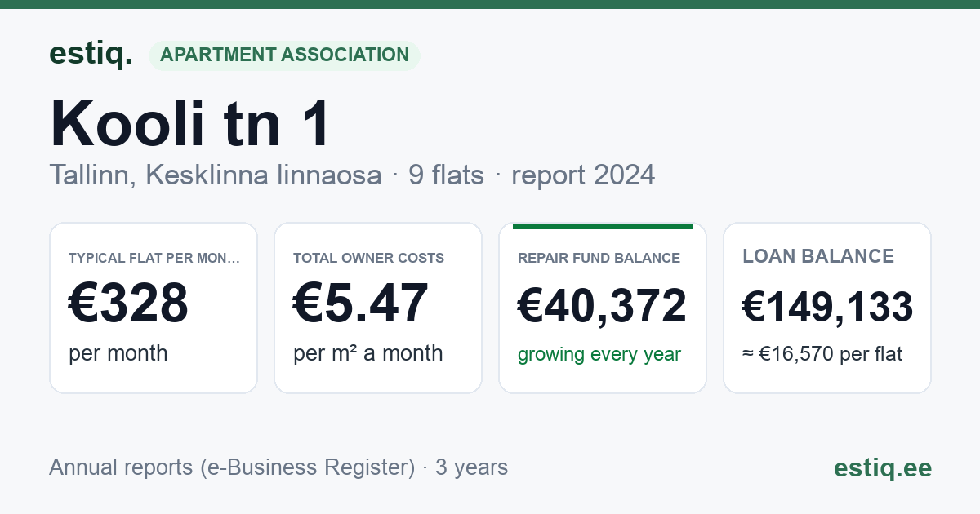This screenshot has width=980, height=514.
Task: Click the REPAIR FUND BALANCE label
Action: 599,258
